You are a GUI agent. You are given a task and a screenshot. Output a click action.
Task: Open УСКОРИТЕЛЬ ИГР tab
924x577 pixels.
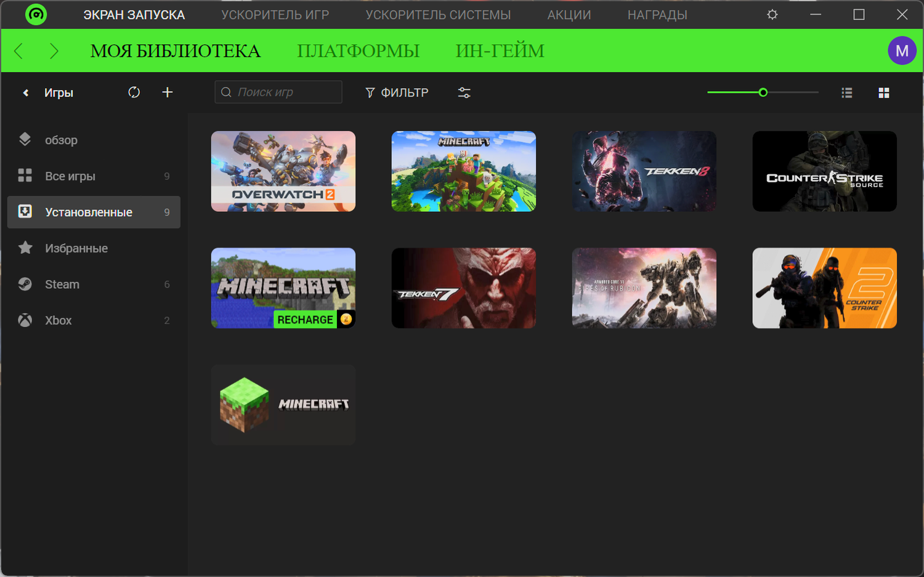[x=275, y=15]
